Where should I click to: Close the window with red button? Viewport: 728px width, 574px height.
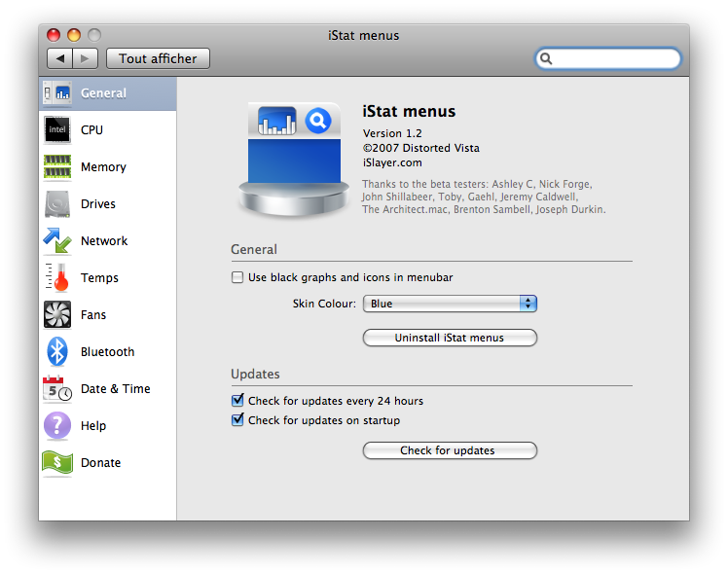[x=54, y=35]
